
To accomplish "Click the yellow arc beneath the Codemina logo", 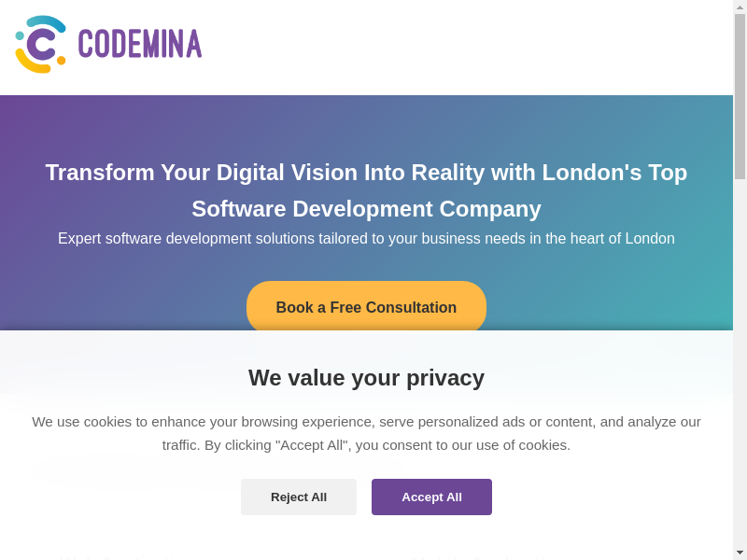I will pos(33,63).
